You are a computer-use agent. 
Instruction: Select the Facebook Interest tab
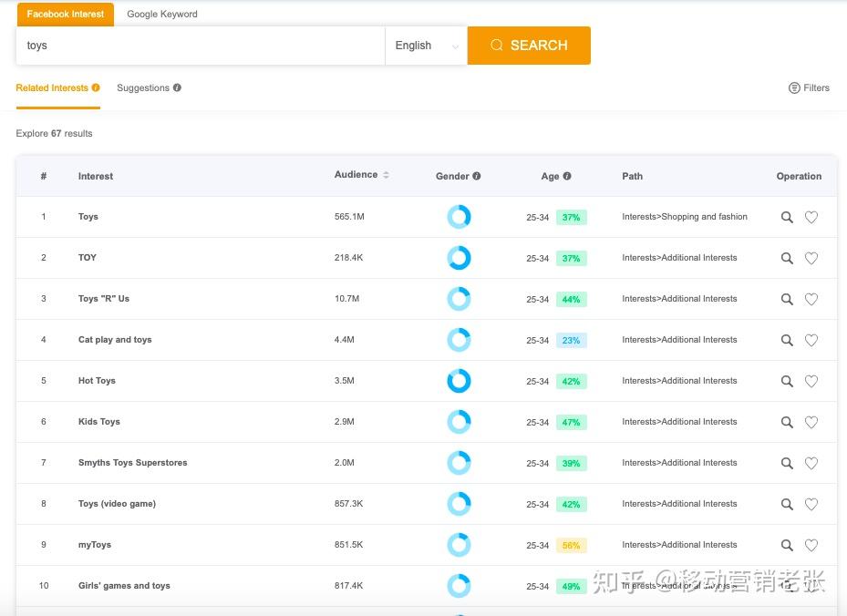coord(66,15)
